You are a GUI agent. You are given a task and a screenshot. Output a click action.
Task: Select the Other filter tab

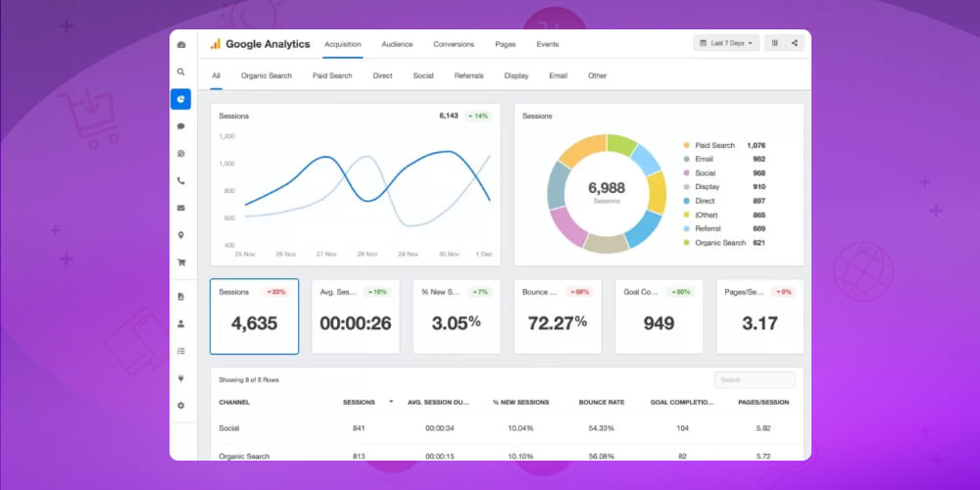pyautogui.click(x=597, y=75)
